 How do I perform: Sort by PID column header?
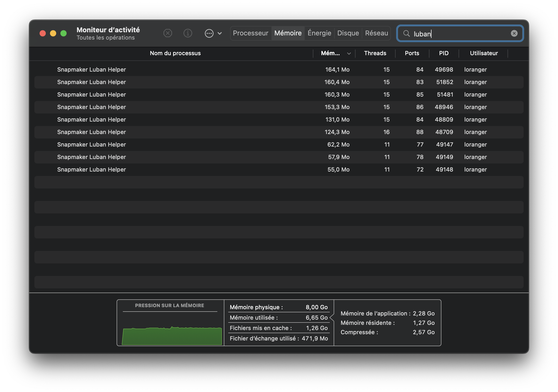point(444,53)
